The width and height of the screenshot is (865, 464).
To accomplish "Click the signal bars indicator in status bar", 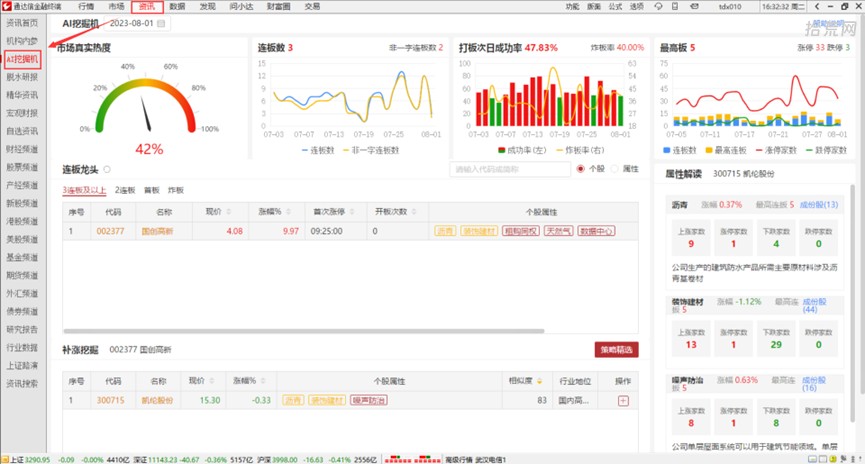I will (412, 459).
